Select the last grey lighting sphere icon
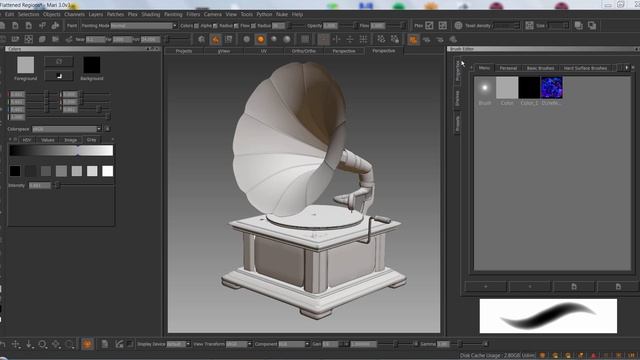 (287, 39)
